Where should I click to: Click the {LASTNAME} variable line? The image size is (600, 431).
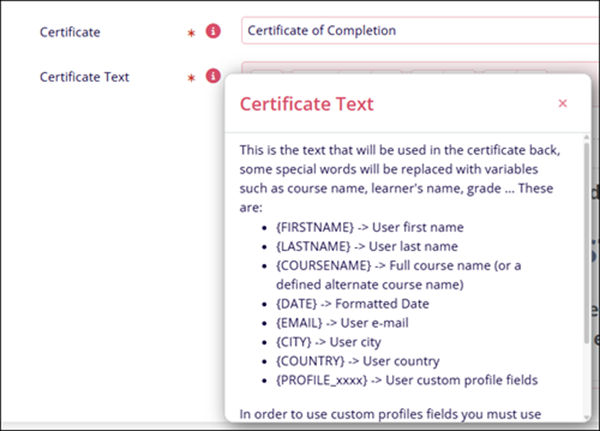(x=363, y=246)
